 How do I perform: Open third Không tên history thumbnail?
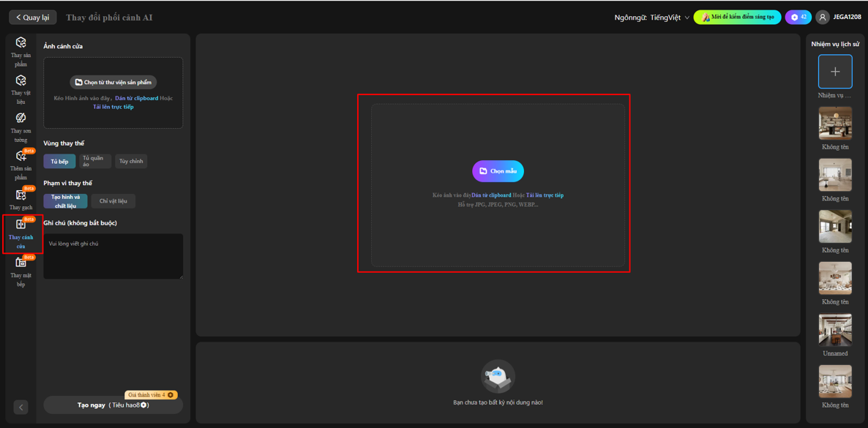click(x=835, y=227)
